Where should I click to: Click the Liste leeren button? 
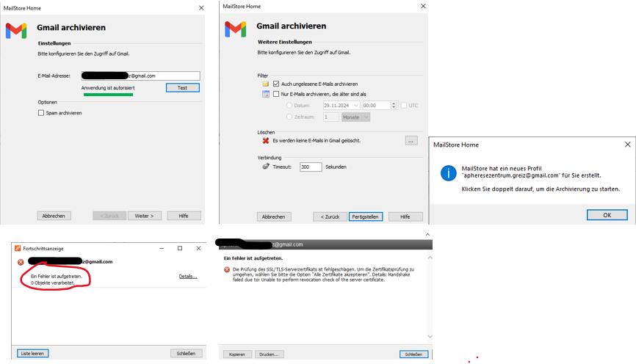pos(33,354)
